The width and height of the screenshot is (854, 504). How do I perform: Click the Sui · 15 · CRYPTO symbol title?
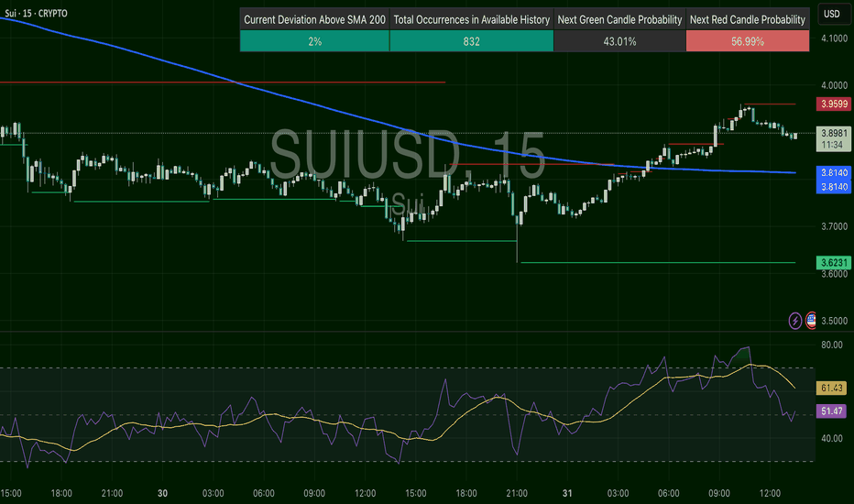point(36,13)
